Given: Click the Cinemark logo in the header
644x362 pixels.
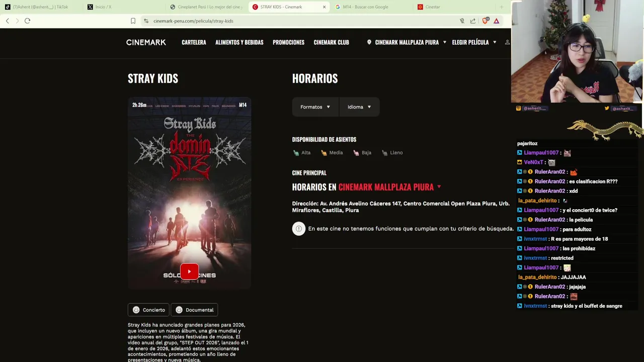Looking at the screenshot, I should coord(146,42).
